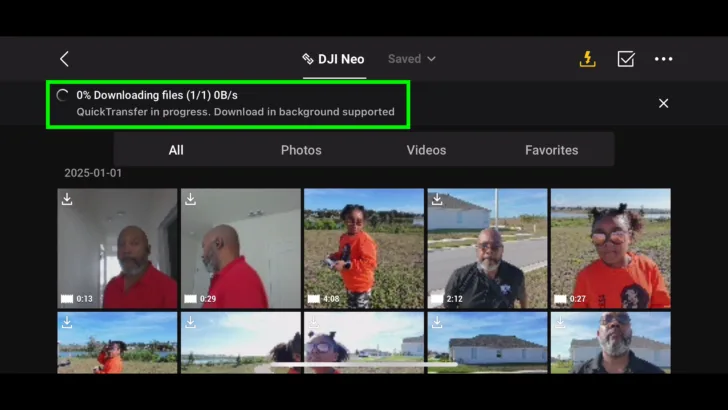Select the All filter tab
Image resolution: width=728 pixels, height=410 pixels.
tap(176, 150)
